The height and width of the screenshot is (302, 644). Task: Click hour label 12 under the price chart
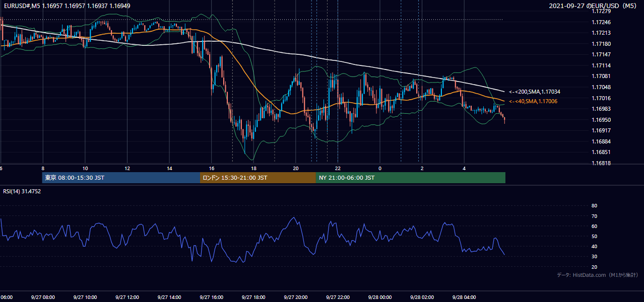coord(127,168)
